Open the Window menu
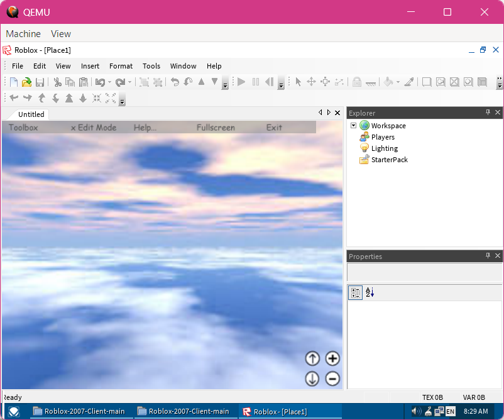 pyautogui.click(x=184, y=66)
